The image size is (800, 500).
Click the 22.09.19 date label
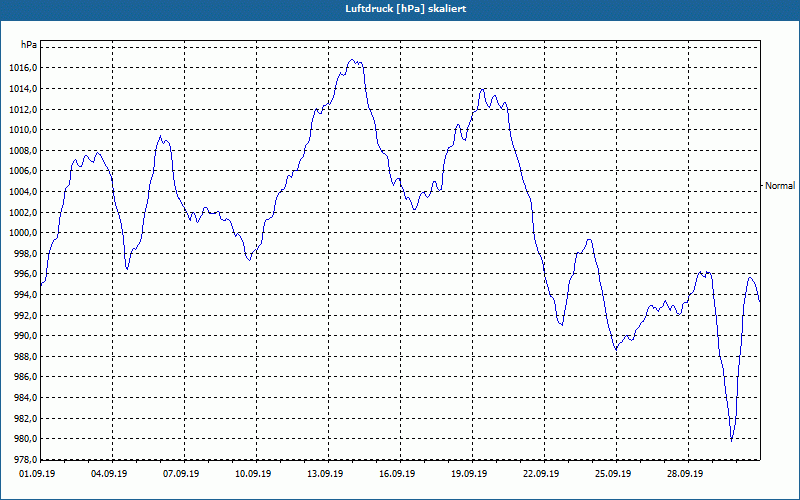click(x=541, y=473)
